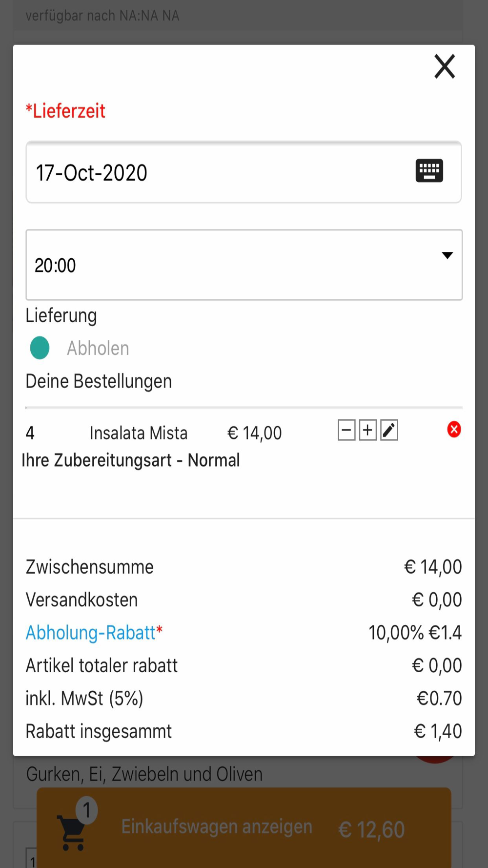This screenshot has width=488, height=868.
Task: Click the Deine Bestellungen heading
Action: coord(99,381)
